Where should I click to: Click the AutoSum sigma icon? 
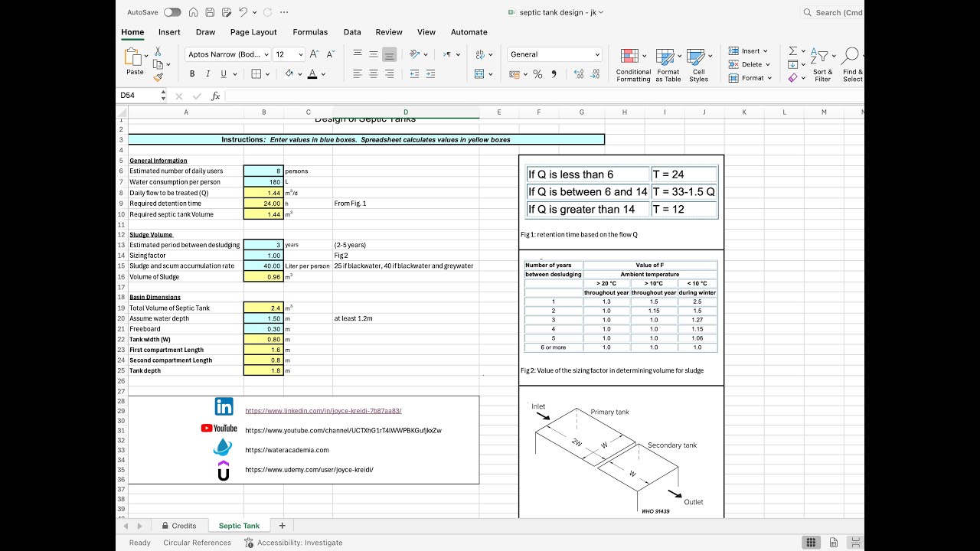tap(792, 51)
